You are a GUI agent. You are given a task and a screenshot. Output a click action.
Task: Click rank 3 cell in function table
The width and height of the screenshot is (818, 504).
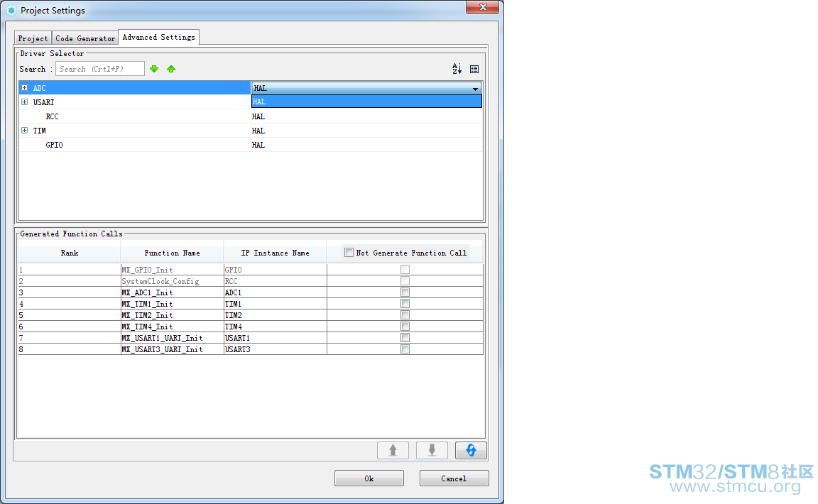69,292
